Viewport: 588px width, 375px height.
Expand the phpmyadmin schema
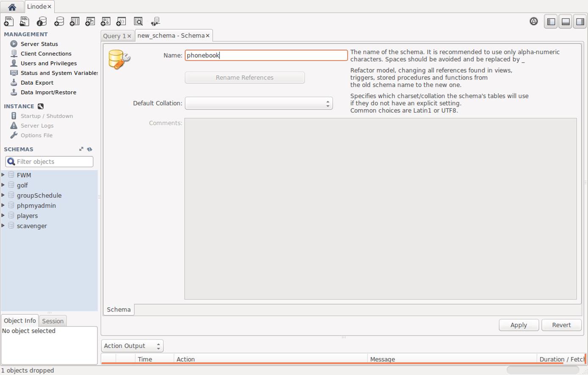[4, 205]
